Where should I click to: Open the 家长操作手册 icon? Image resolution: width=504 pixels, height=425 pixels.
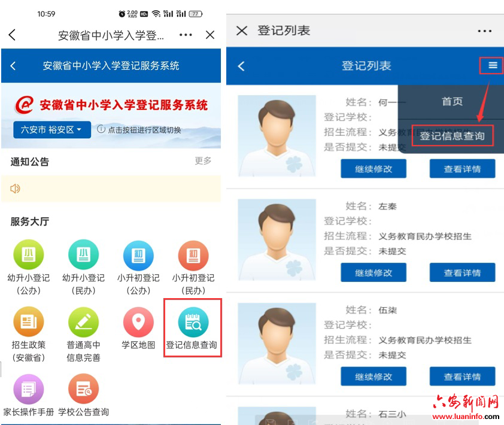coord(29,390)
